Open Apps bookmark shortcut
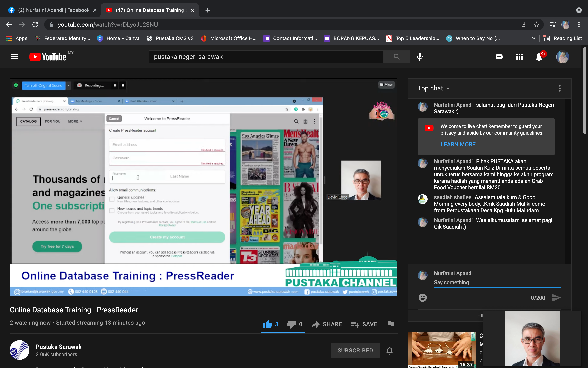The height and width of the screenshot is (368, 588). click(x=17, y=38)
